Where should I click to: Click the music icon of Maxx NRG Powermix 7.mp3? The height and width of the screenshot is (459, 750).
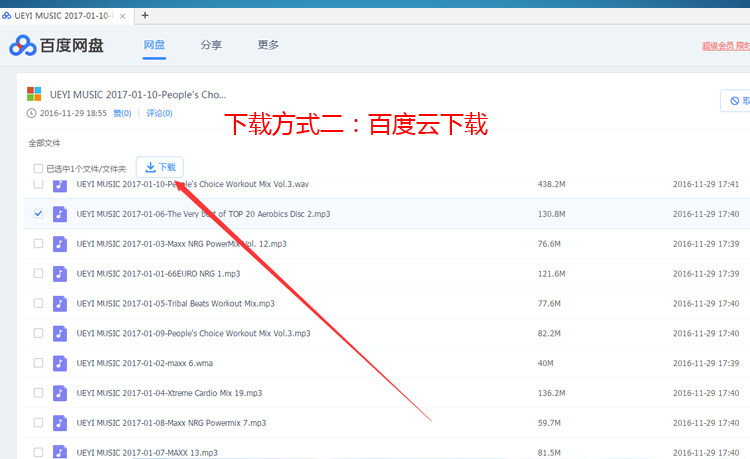click(60, 423)
